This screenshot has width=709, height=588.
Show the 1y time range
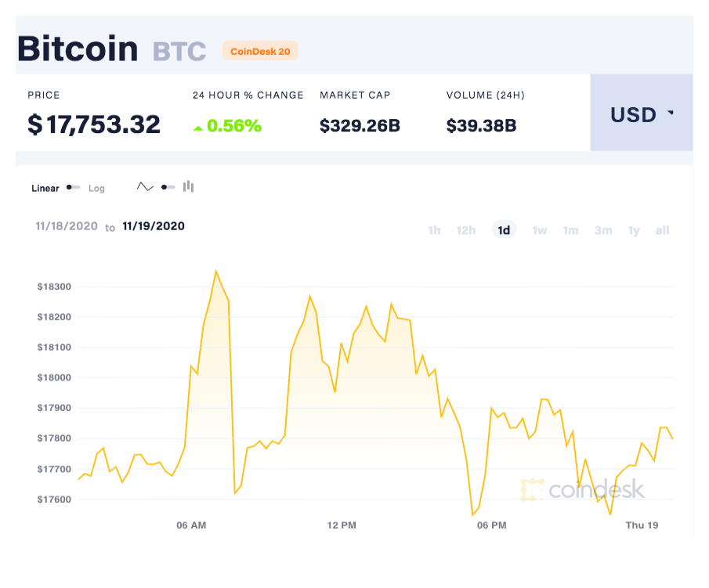[x=634, y=230]
